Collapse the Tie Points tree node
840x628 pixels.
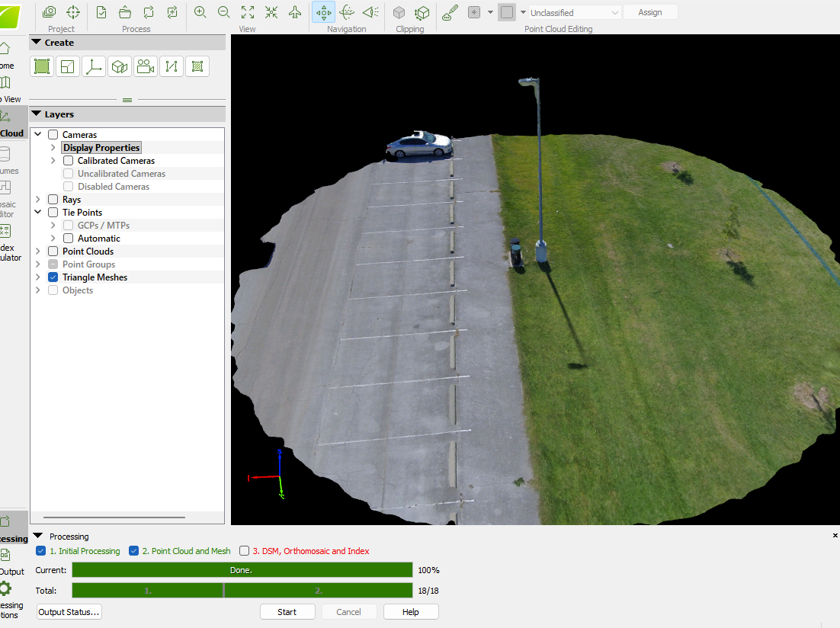38,213
